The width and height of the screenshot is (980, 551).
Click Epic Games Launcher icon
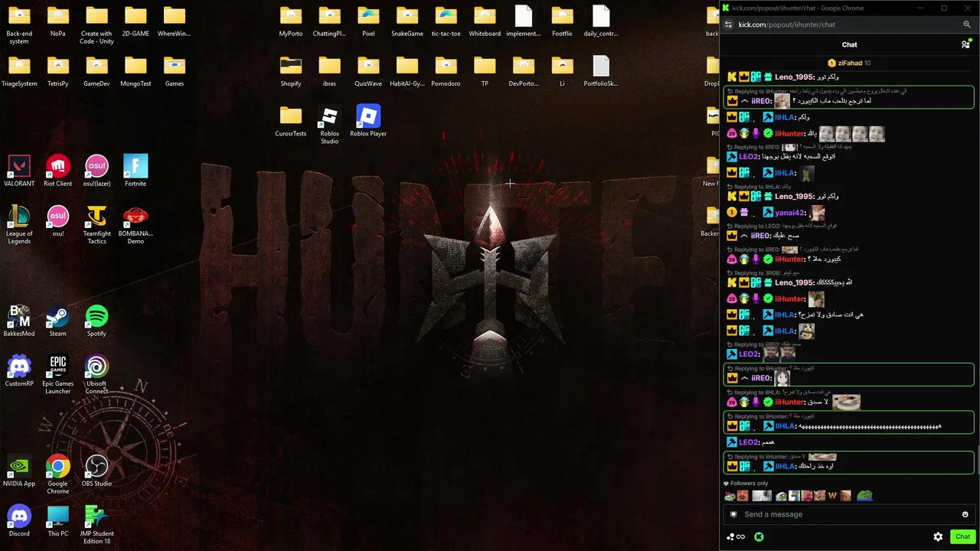coord(58,375)
